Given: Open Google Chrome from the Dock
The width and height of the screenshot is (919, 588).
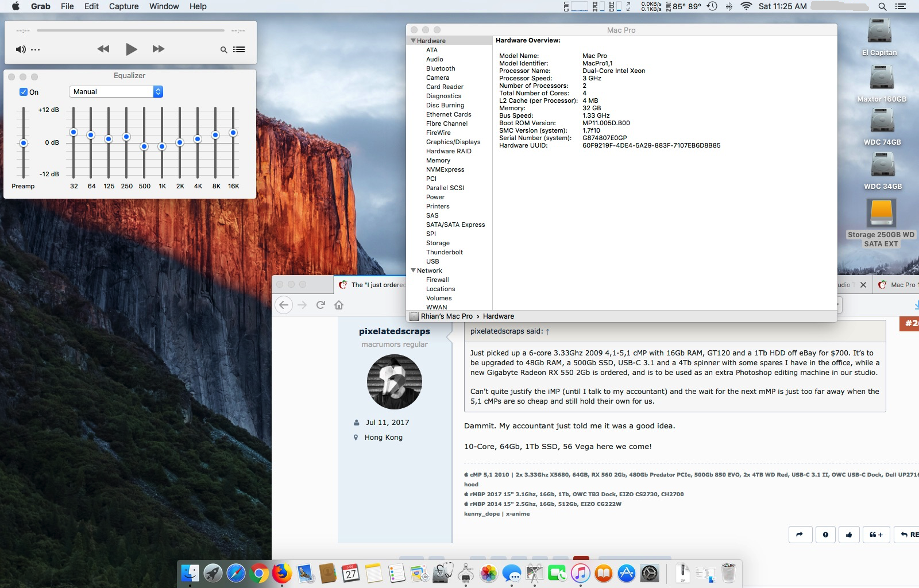Looking at the screenshot, I should pyautogui.click(x=259, y=573).
